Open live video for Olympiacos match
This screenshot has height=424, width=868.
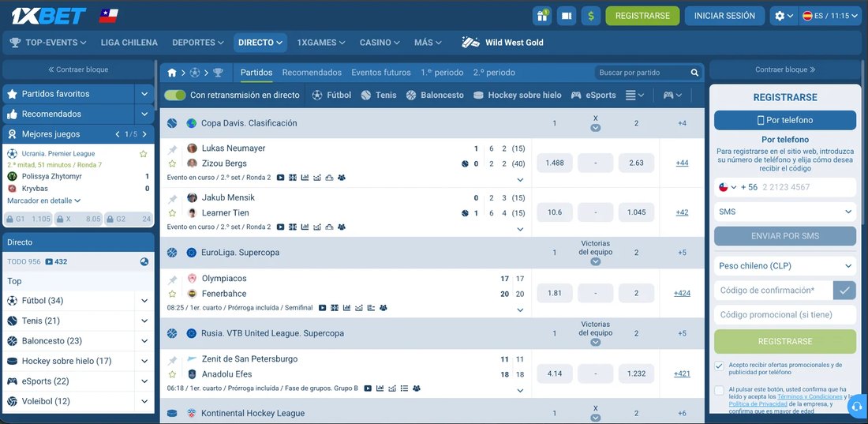(322, 308)
